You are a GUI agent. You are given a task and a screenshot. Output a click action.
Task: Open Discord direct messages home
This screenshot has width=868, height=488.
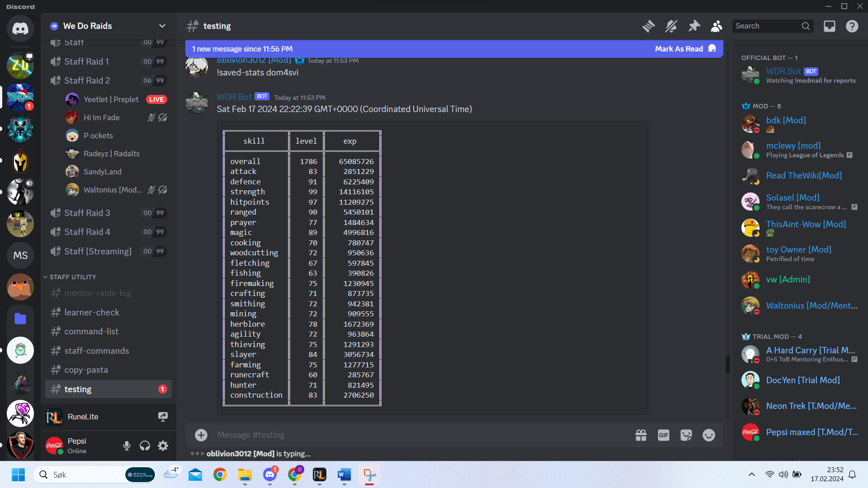click(x=20, y=28)
